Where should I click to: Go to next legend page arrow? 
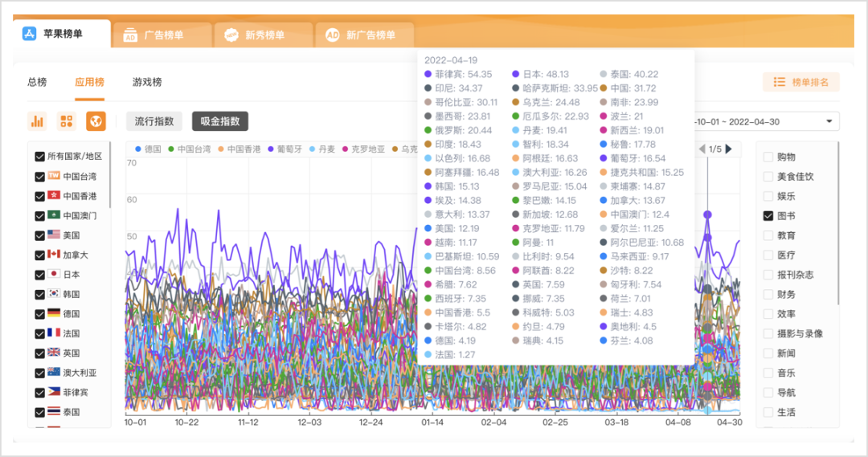[x=729, y=149]
